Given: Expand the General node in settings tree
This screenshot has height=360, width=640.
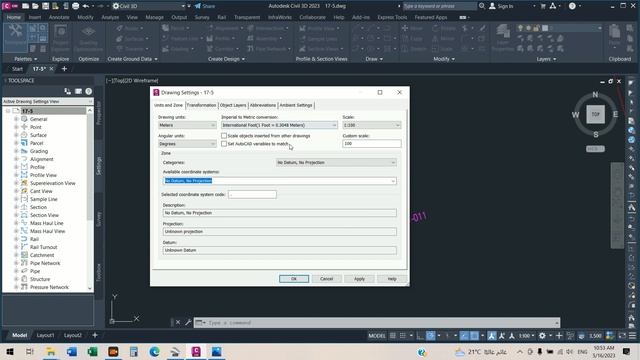Looking at the screenshot, I should 16,119.
